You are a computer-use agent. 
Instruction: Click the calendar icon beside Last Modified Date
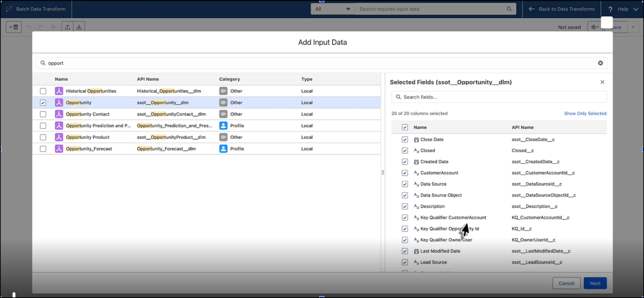pyautogui.click(x=416, y=251)
